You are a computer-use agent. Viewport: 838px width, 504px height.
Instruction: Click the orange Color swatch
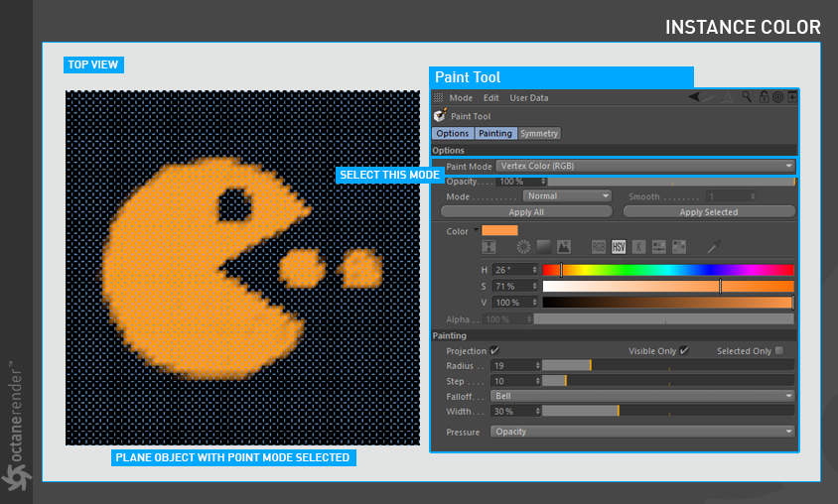(x=499, y=230)
